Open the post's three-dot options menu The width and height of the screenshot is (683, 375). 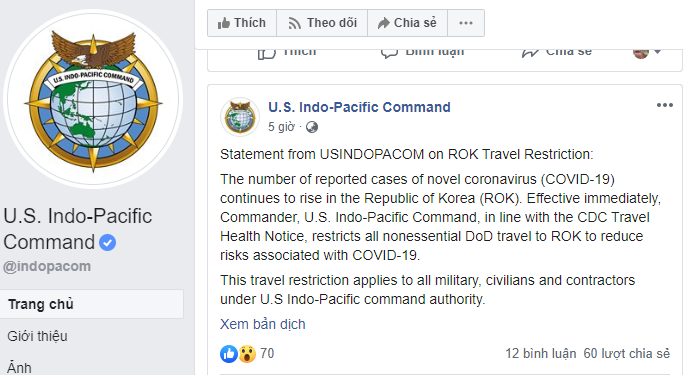[665, 105]
